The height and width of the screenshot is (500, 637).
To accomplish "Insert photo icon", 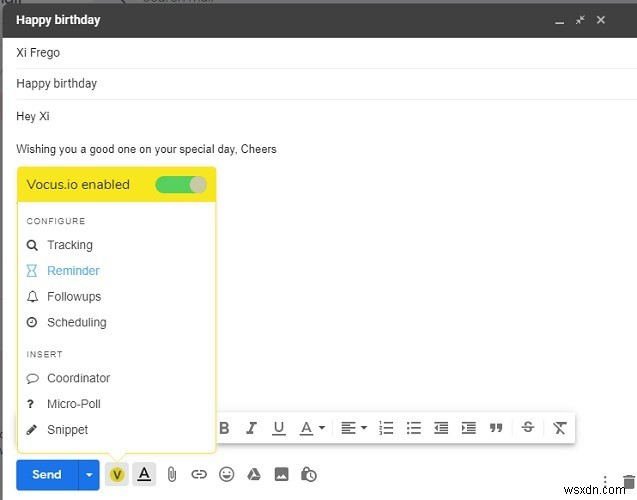I will click(x=282, y=474).
